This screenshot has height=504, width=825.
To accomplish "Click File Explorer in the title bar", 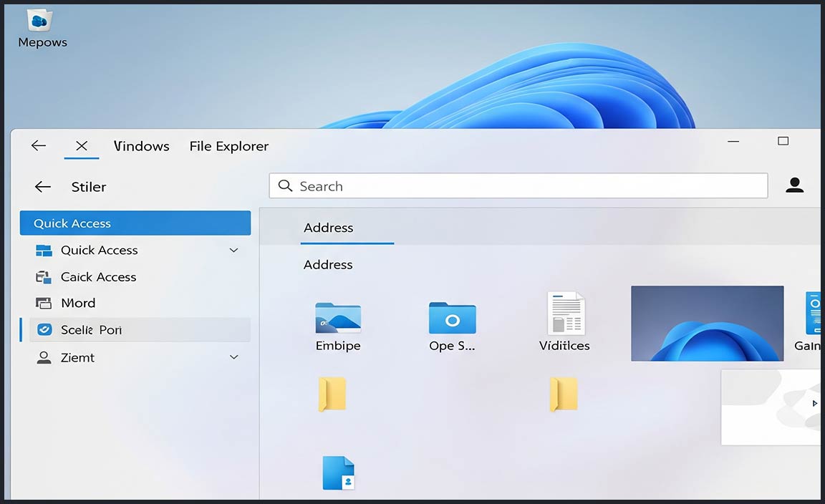I will pos(229,146).
